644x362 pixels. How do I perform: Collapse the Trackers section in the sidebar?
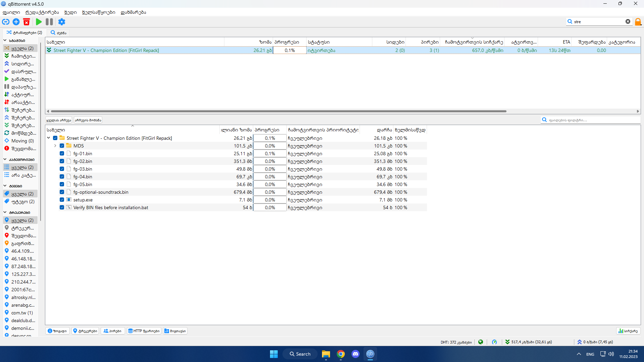click(5, 212)
